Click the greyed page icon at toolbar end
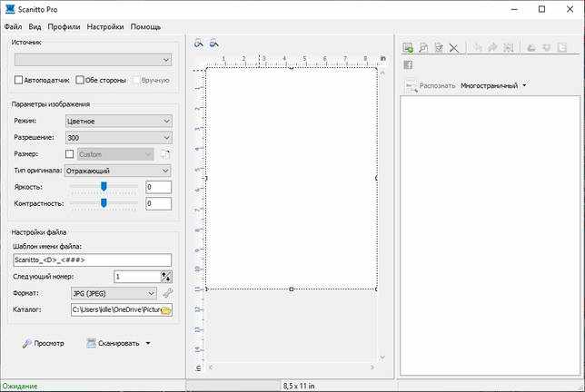Image resolution: width=585 pixels, height=392 pixels. click(561, 47)
